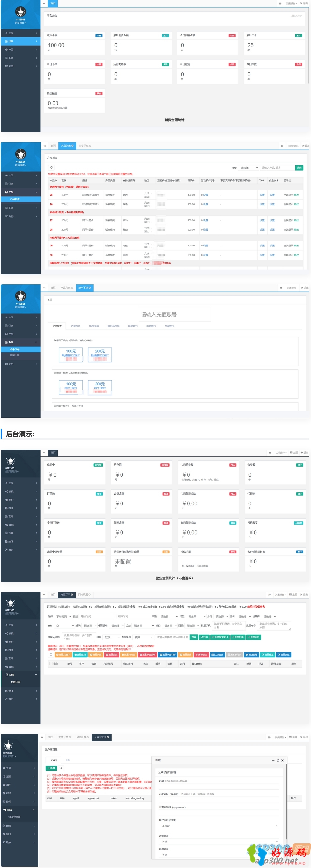Open the 支付 dropdown showing 空
The height and width of the screenshot is (868, 311).
click(64, 626)
